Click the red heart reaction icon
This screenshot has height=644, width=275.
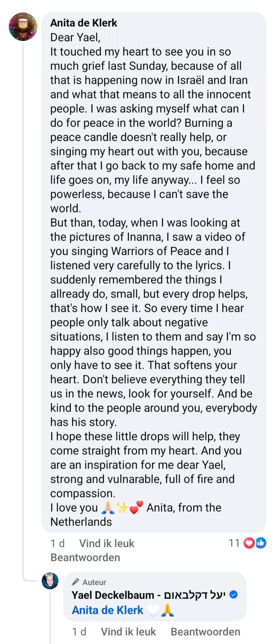(x=249, y=543)
